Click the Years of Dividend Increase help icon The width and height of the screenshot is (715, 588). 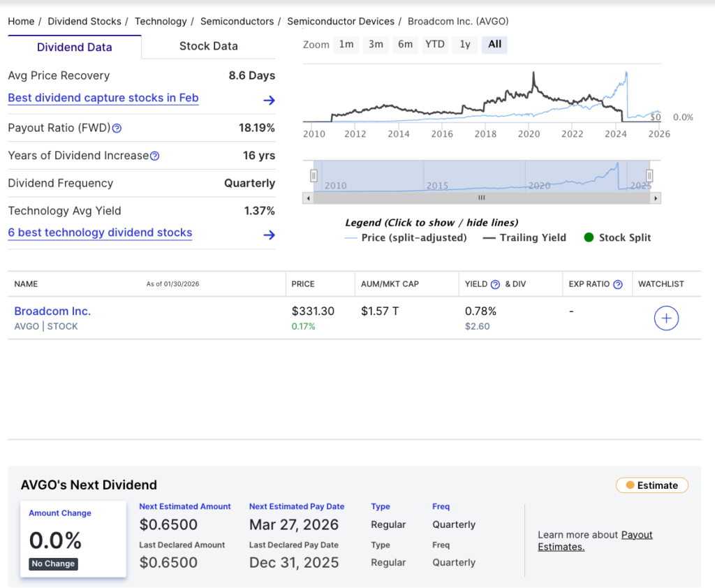[155, 156]
